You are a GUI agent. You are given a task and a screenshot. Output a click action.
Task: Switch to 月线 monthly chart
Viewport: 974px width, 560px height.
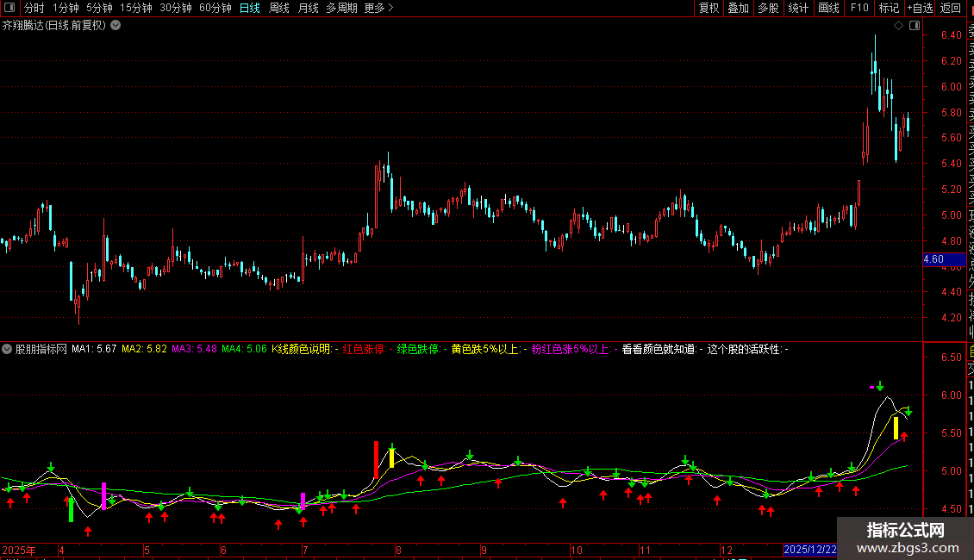[x=308, y=8]
